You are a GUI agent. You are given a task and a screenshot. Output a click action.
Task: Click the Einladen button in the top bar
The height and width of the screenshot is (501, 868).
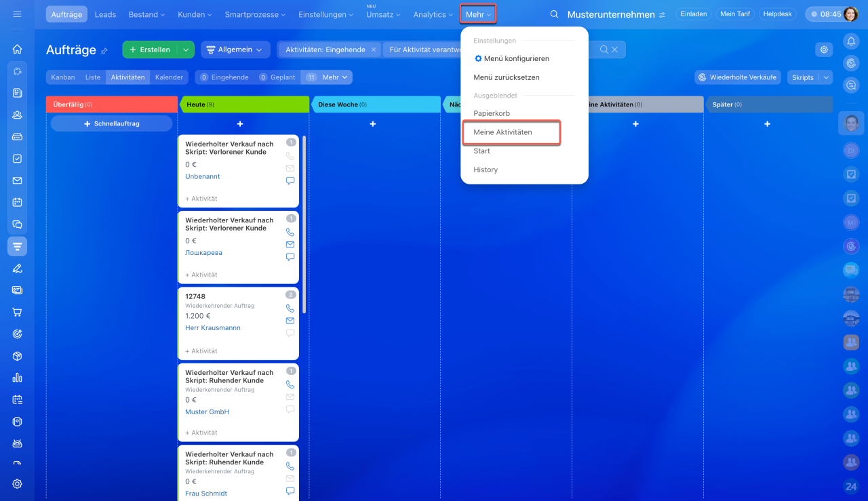694,14
